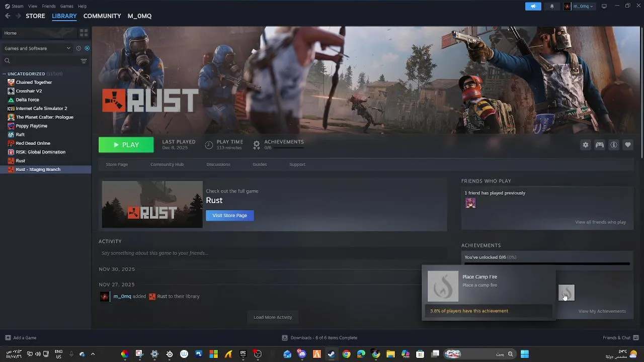Open the Store Page link
Screen dimensions: 644x362
pos(117,164)
